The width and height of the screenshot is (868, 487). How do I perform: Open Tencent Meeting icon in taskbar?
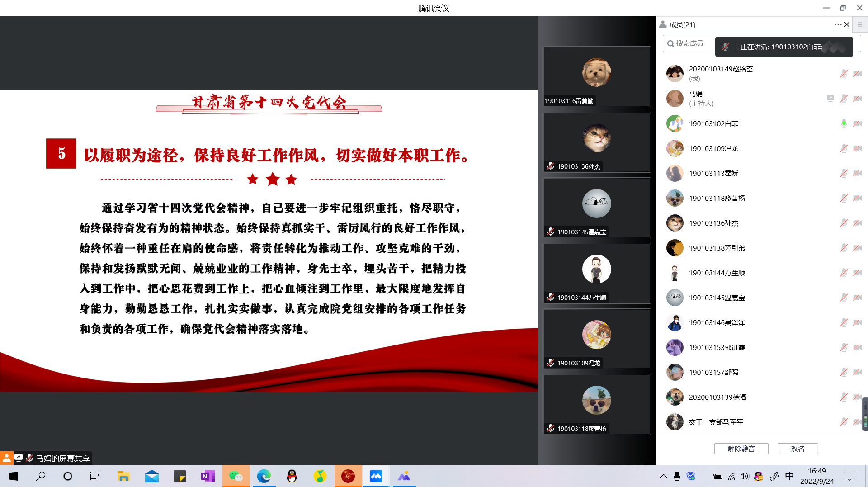[376, 476]
